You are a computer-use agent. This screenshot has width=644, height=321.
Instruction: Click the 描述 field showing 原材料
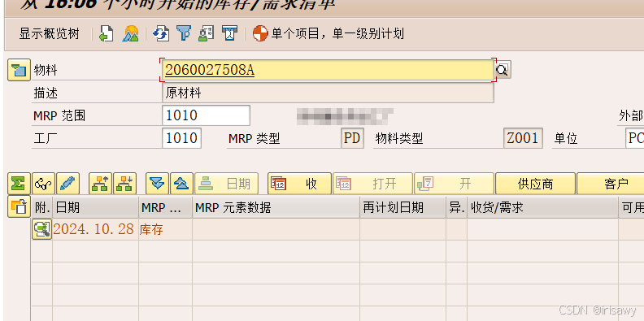(x=329, y=93)
